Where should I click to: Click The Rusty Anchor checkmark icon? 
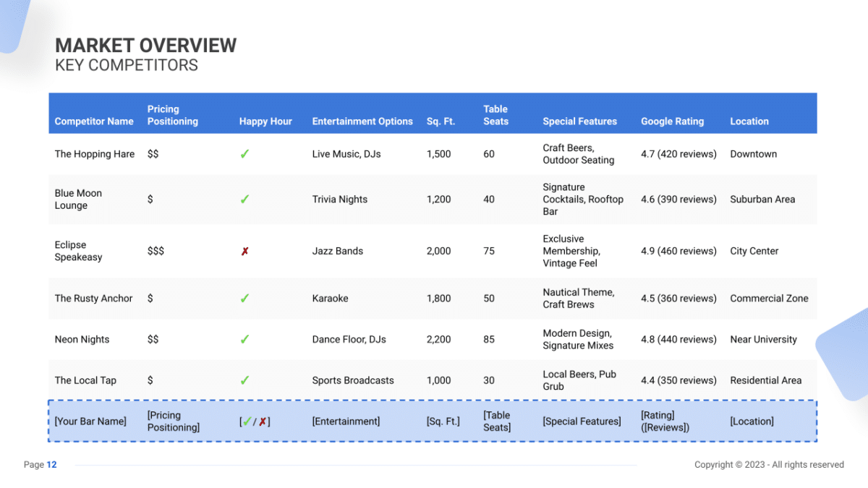(x=244, y=298)
